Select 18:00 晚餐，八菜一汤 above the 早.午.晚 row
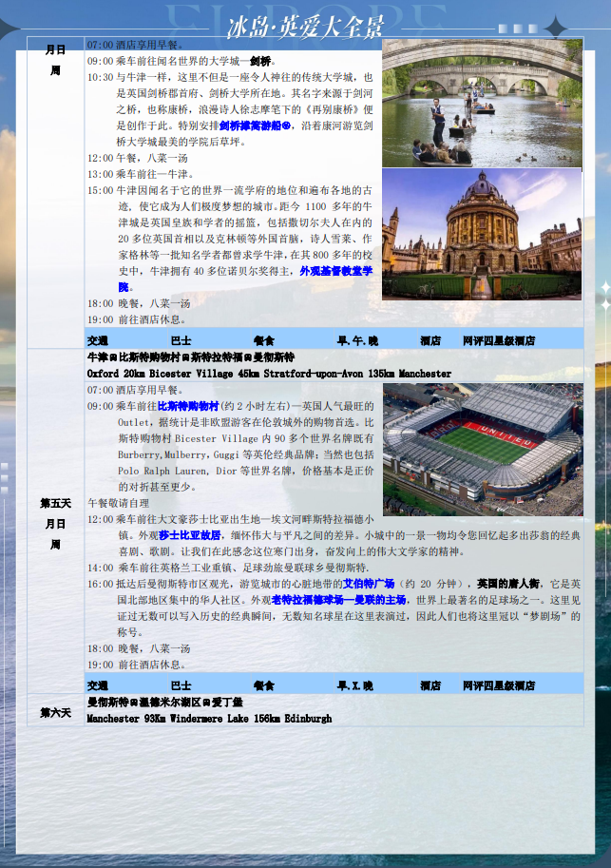The height and width of the screenshot is (868, 611). click(139, 304)
